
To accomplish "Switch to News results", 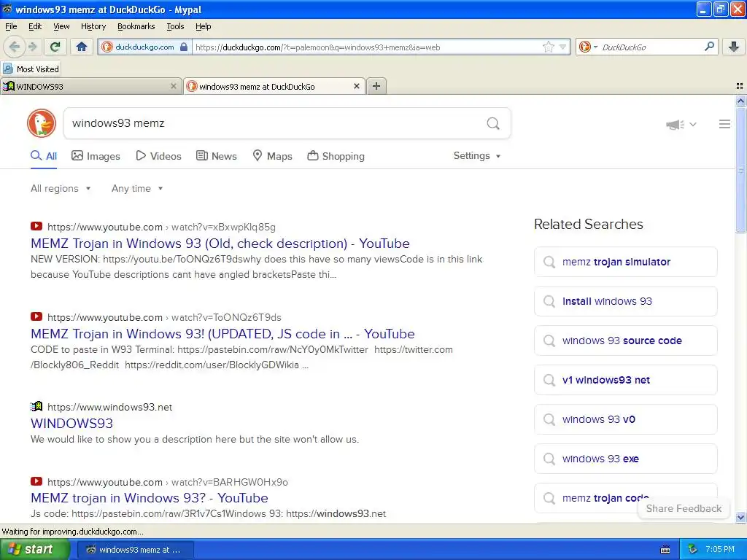I will 217,156.
